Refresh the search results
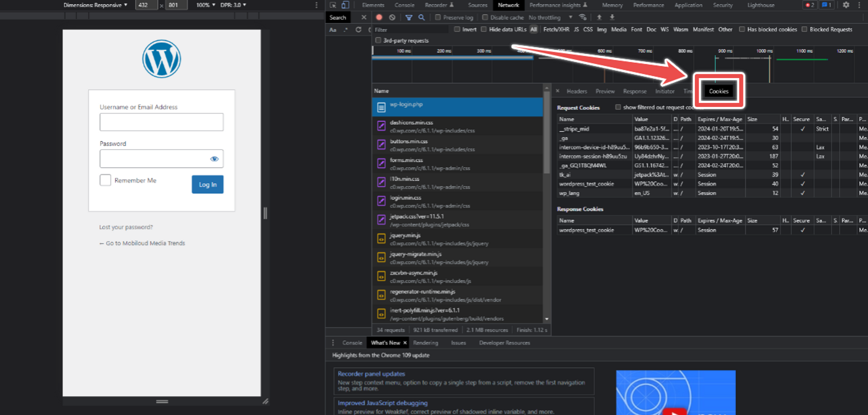868x415 pixels. (x=358, y=29)
